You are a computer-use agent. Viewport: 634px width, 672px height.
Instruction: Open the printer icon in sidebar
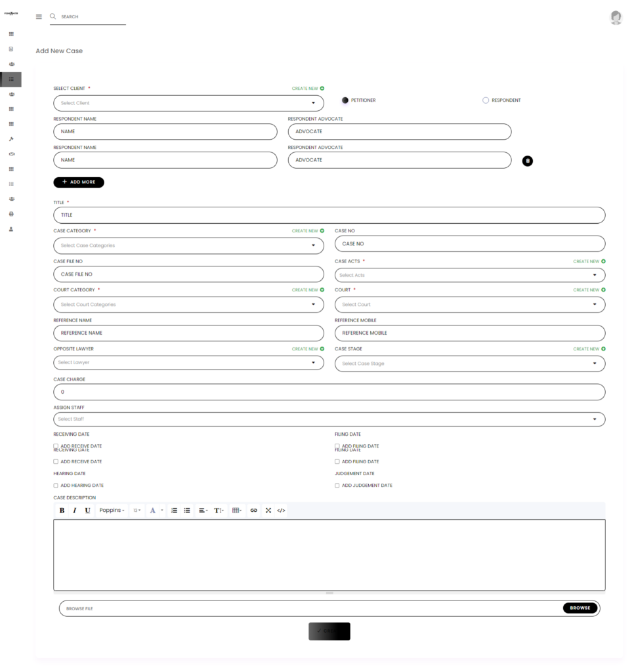tap(11, 214)
